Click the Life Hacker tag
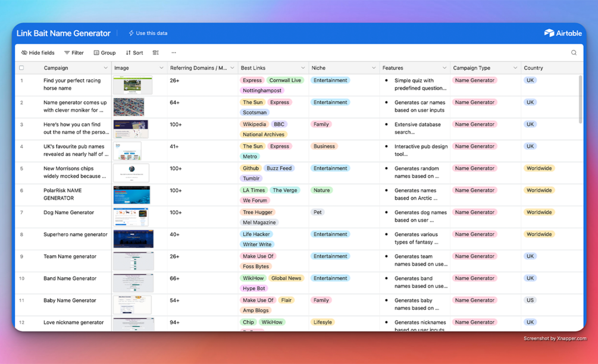This screenshot has width=598, height=364. 256,234
